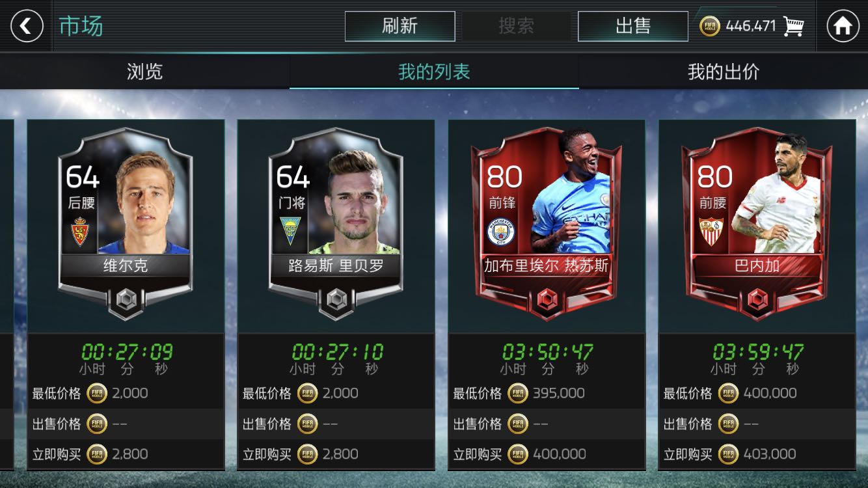This screenshot has width=868, height=488.
Task: Tap the 出售 sell button
Action: pos(633,26)
